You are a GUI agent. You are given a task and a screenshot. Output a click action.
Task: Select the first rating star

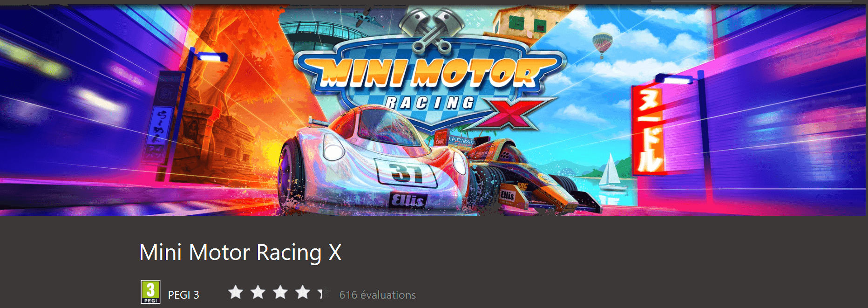[236, 293]
